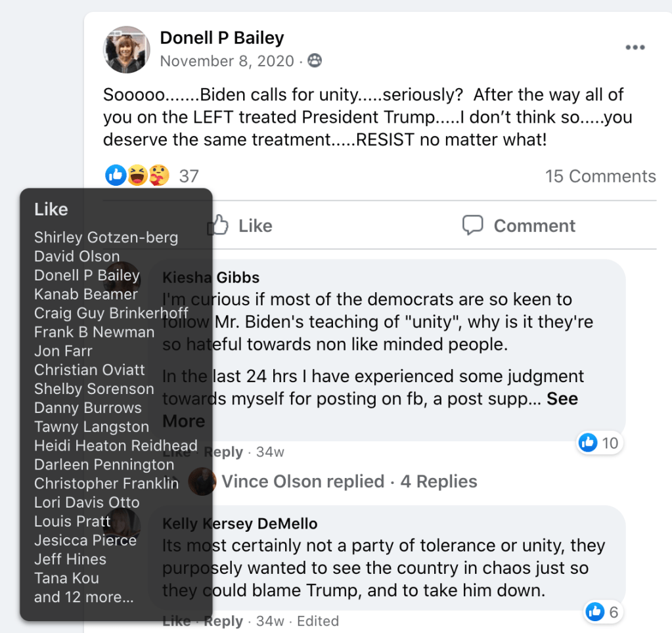672x633 pixels.
Task: Click the privacy audience icon next to the date
Action: [315, 62]
